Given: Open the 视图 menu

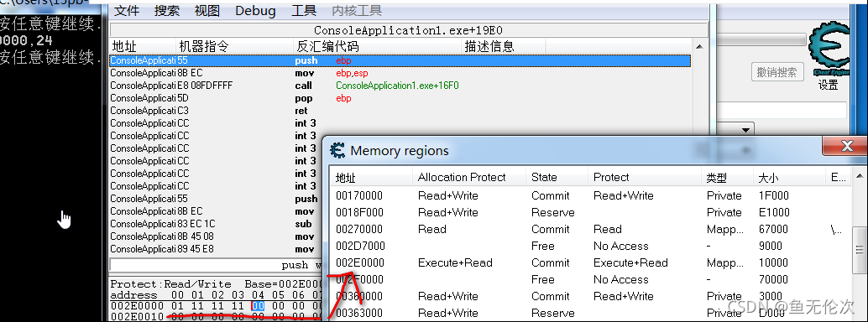Looking at the screenshot, I should (207, 11).
